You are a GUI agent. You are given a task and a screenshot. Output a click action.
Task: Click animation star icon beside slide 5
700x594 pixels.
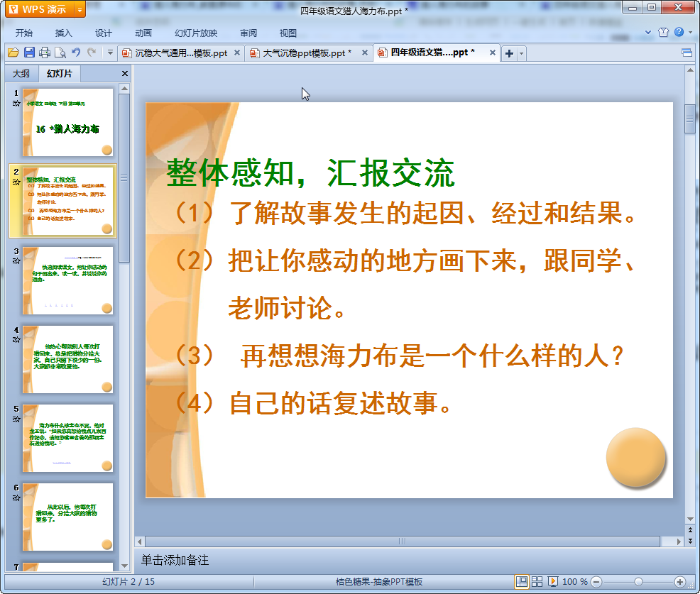pyautogui.click(x=16, y=419)
